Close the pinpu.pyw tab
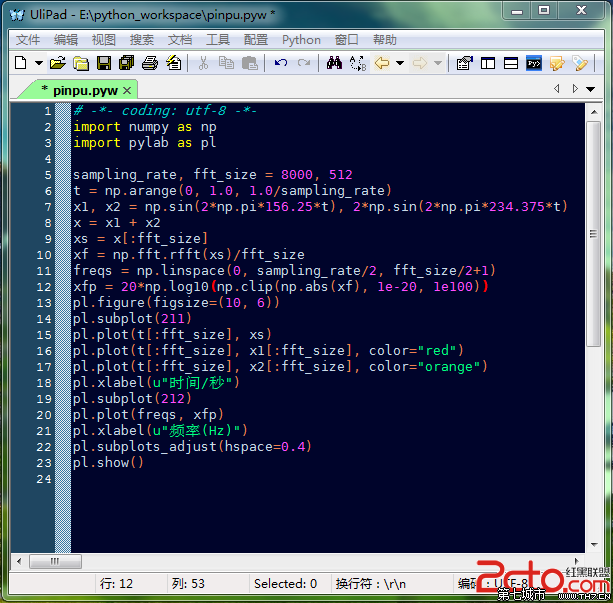The height and width of the screenshot is (603, 613). [127, 90]
